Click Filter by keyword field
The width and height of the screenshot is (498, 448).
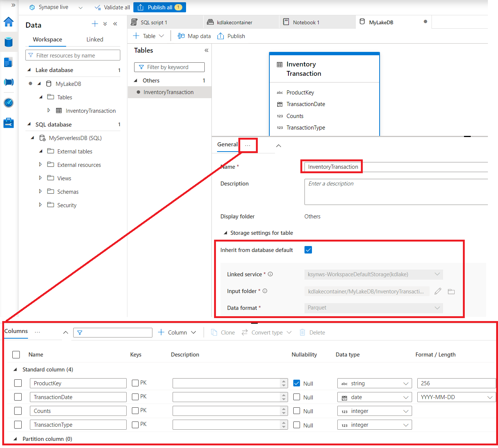click(x=169, y=67)
